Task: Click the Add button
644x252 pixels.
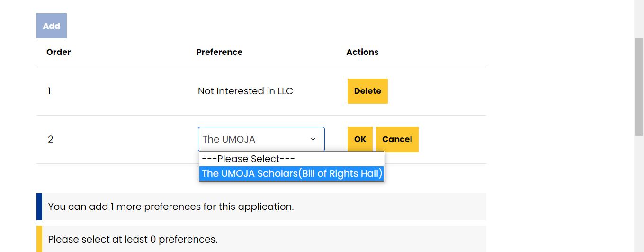Action: coord(52,26)
